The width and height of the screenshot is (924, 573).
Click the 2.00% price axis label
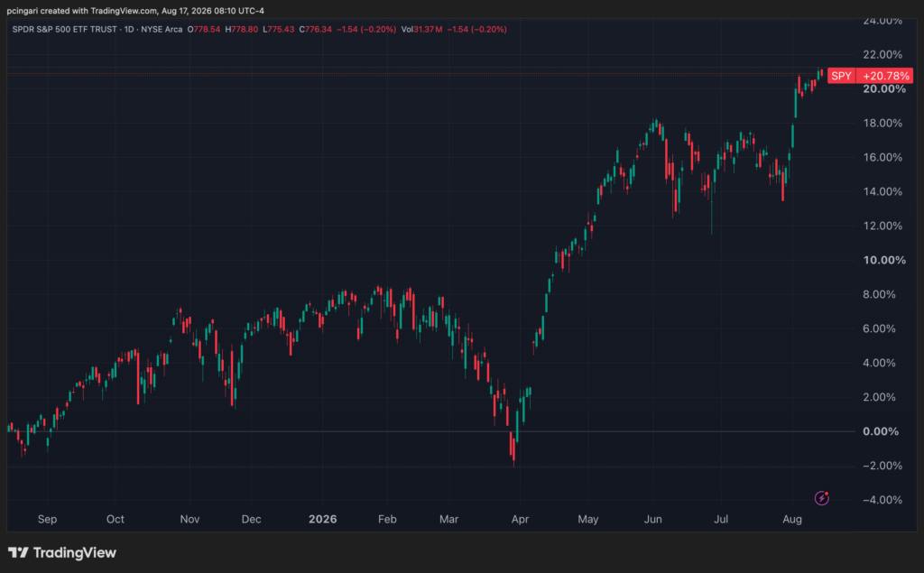coord(879,397)
